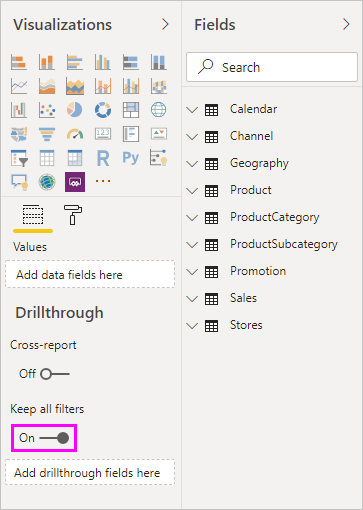Select the pie chart visualization
Screen dimensions: 363x510
point(75,110)
